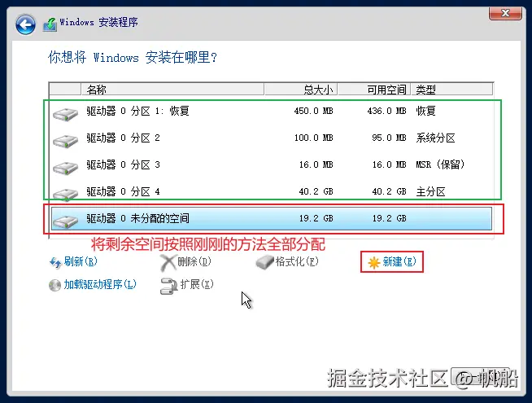Click the load driver disc icon
This screenshot has height=403, width=532.
(55, 285)
